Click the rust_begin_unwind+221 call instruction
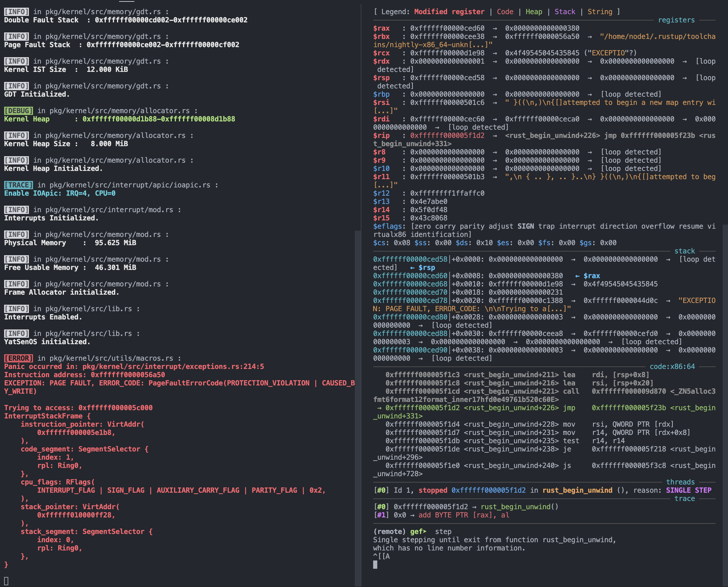 (x=544, y=395)
